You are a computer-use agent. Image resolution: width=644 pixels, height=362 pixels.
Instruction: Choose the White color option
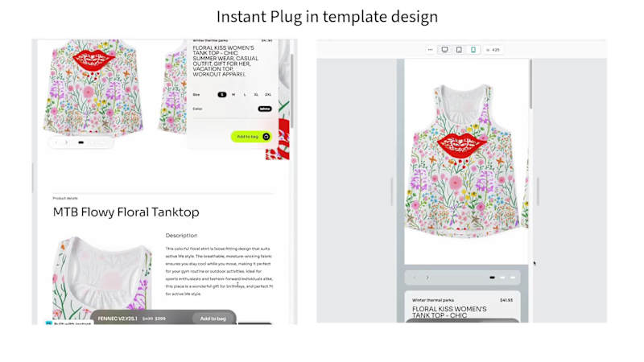[265, 109]
